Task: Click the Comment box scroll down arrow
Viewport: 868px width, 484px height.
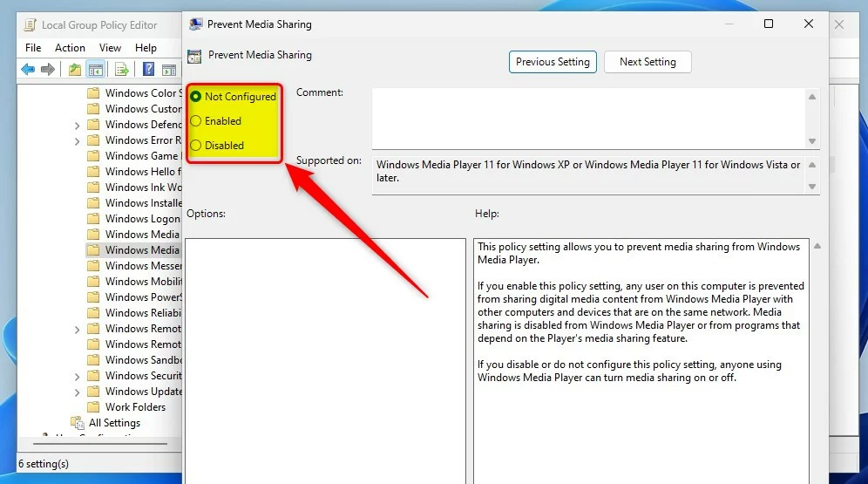Action: 812,140
